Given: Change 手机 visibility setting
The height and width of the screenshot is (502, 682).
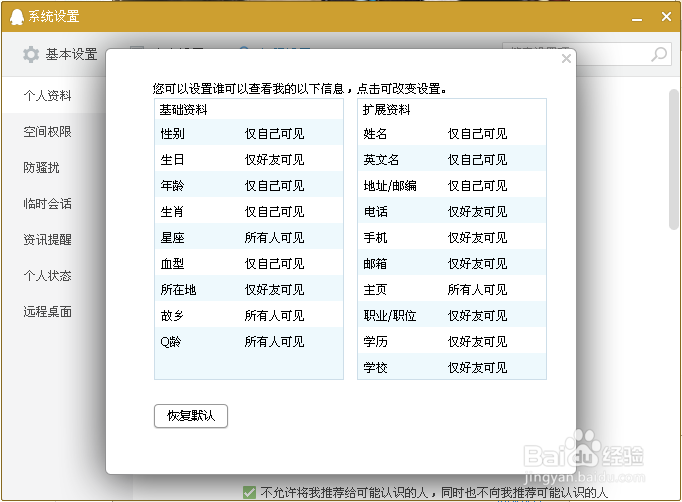Looking at the screenshot, I should click(478, 238).
